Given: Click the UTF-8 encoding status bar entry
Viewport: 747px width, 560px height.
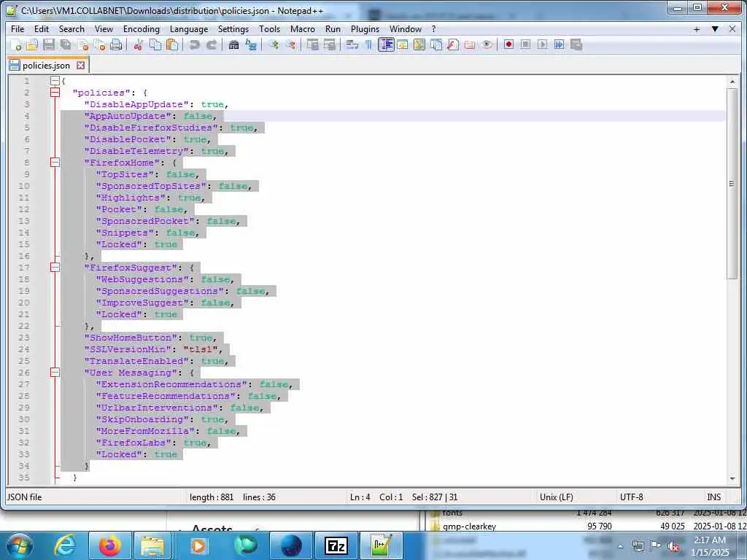Looking at the screenshot, I should click(631, 497).
